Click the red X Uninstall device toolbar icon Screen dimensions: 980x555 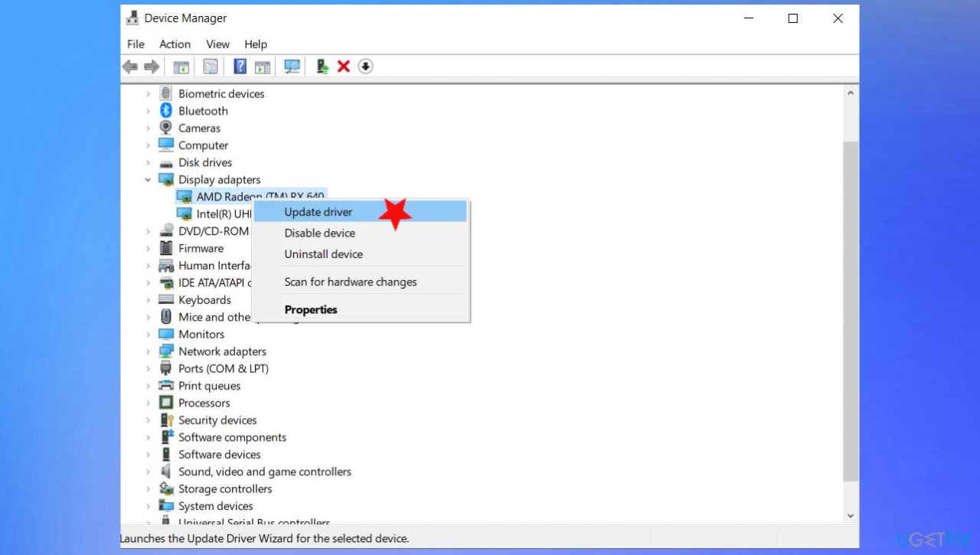(342, 67)
